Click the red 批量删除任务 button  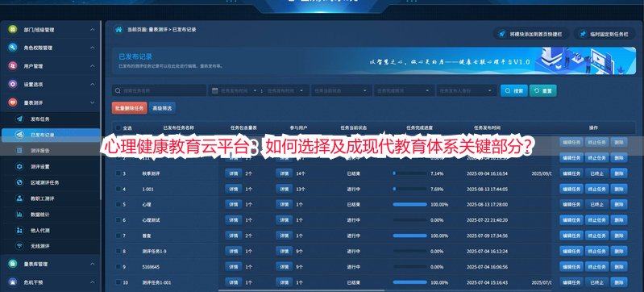click(x=130, y=108)
